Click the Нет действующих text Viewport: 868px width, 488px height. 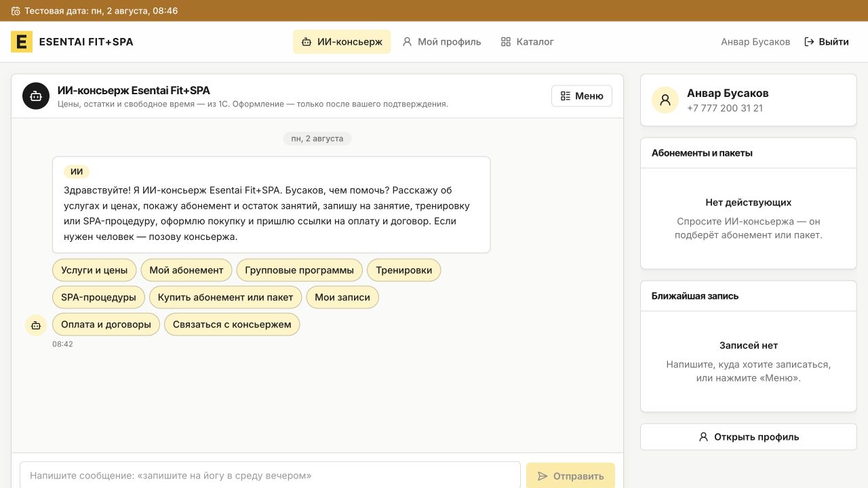(x=749, y=202)
